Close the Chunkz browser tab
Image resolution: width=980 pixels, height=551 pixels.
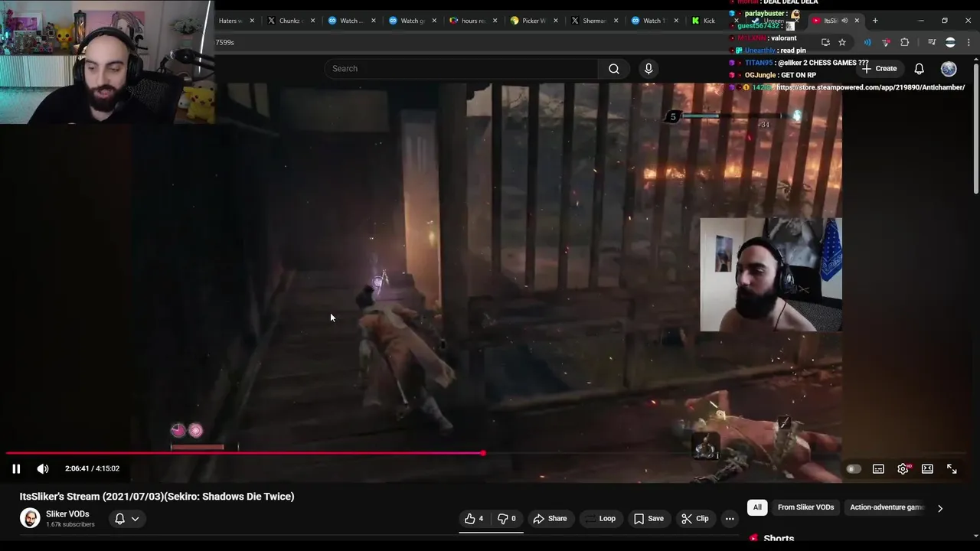pyautogui.click(x=312, y=21)
